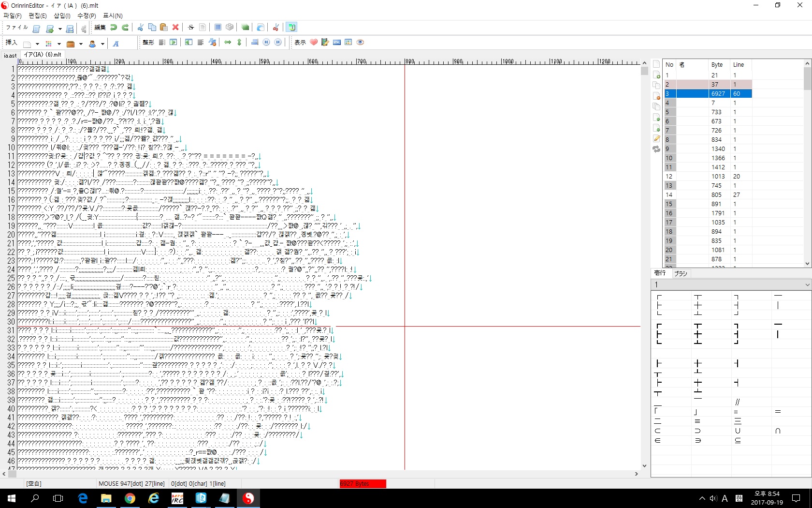Click the green undo arrow icon

[114, 28]
